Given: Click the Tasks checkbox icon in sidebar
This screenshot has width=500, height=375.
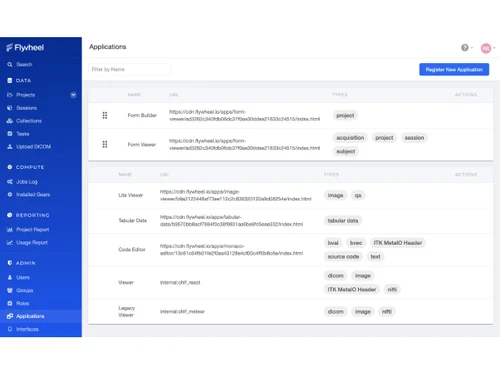Looking at the screenshot, I should pyautogui.click(x=10, y=134).
